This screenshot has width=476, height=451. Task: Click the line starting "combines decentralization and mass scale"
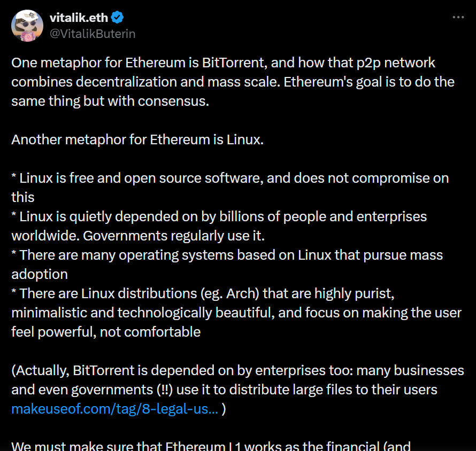233,82
